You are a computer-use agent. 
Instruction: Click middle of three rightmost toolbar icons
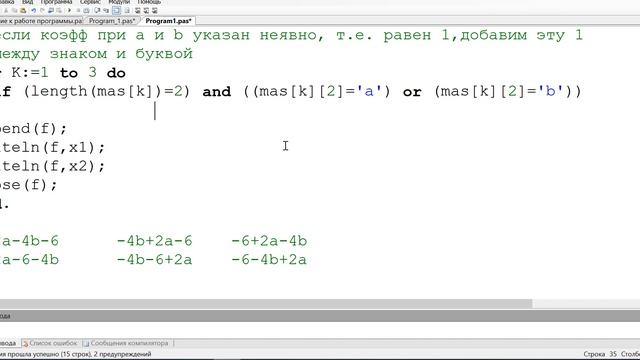146,10
